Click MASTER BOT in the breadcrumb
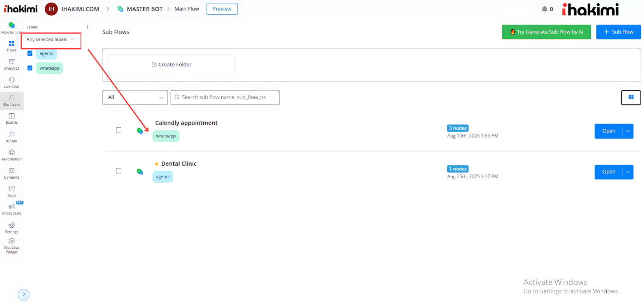Viewport: 644px width, 304px height. (x=144, y=9)
